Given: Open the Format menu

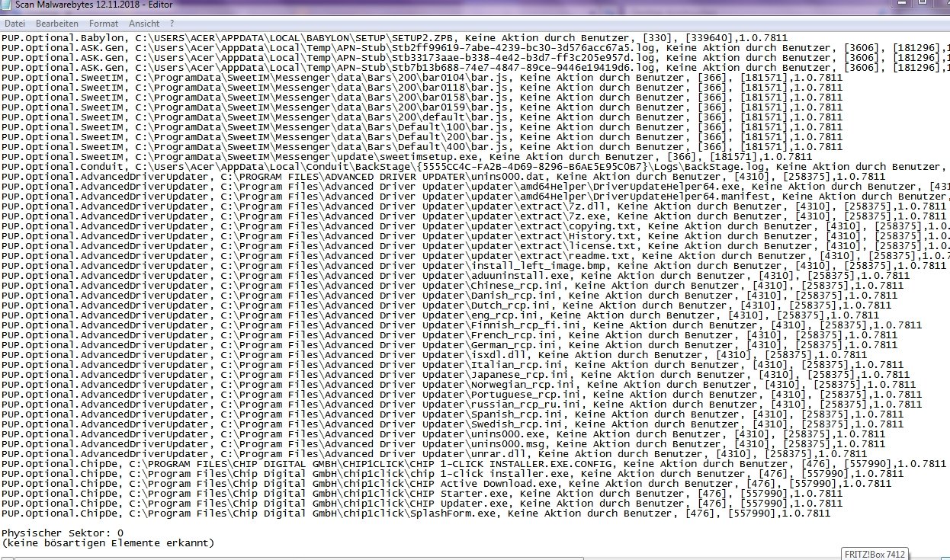Looking at the screenshot, I should point(104,24).
